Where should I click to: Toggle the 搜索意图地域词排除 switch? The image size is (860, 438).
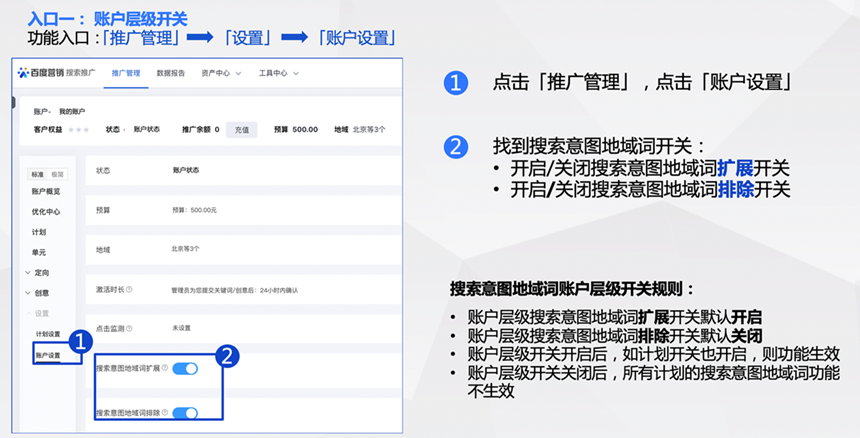(x=185, y=412)
